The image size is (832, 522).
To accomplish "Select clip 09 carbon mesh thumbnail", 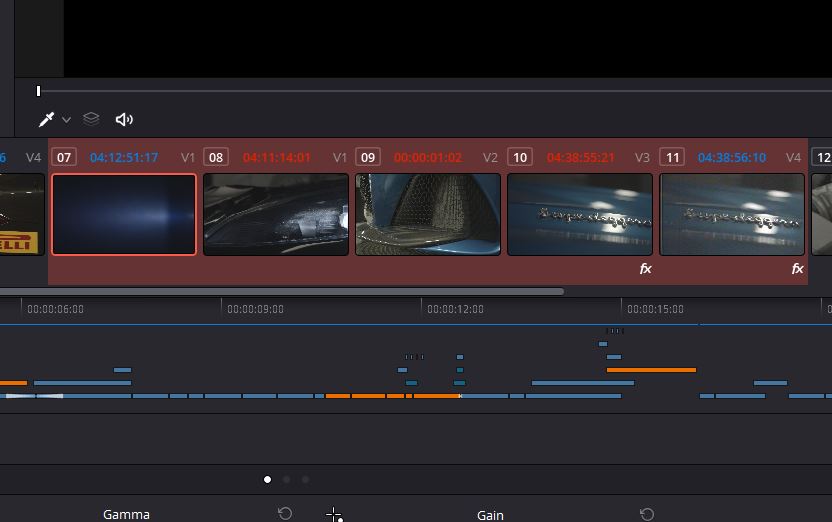I will (428, 214).
